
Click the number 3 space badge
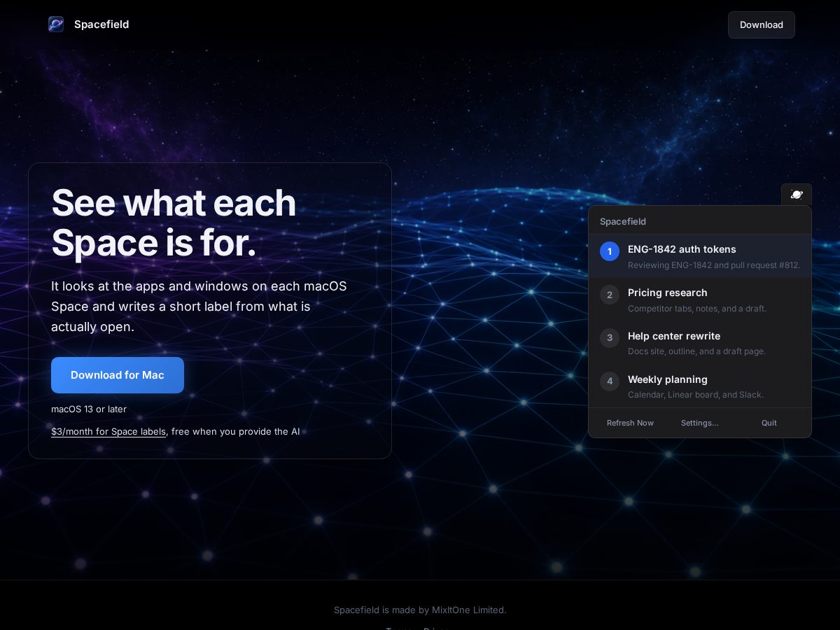pos(610,338)
